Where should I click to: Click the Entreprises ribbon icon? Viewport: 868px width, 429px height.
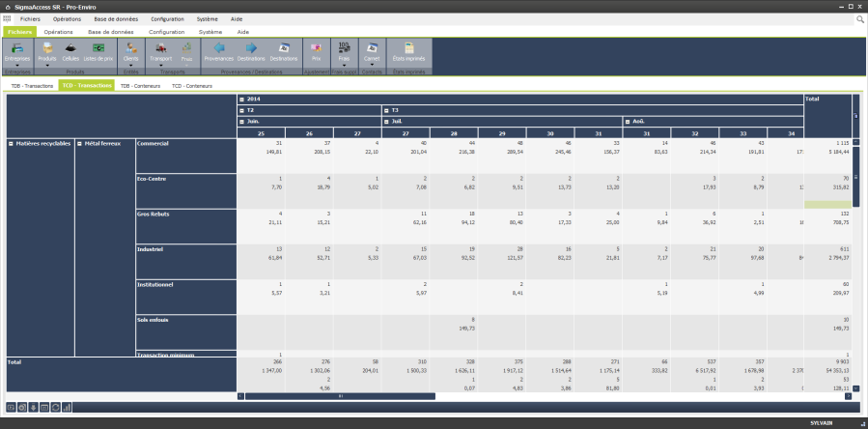[x=17, y=51]
